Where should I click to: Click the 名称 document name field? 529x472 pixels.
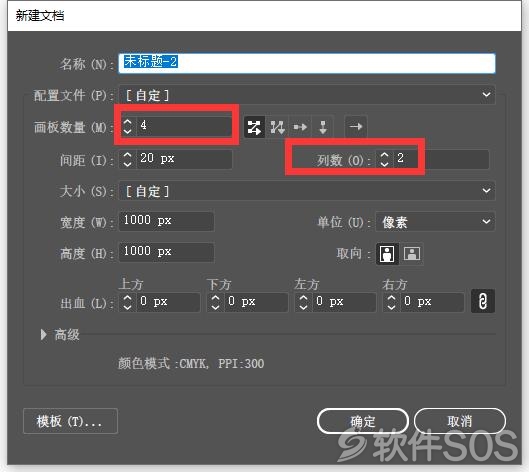tap(307, 63)
